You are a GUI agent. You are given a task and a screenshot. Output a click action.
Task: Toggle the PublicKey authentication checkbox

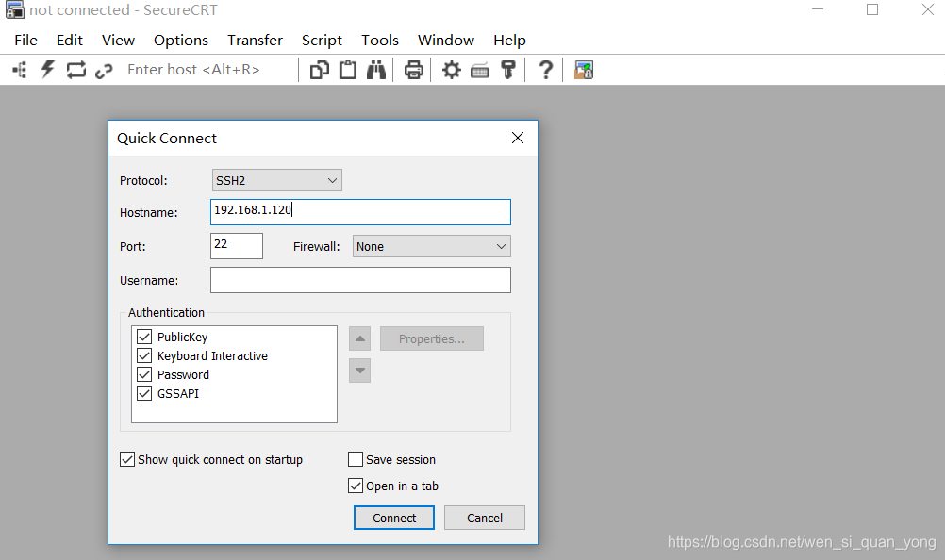pyautogui.click(x=144, y=337)
